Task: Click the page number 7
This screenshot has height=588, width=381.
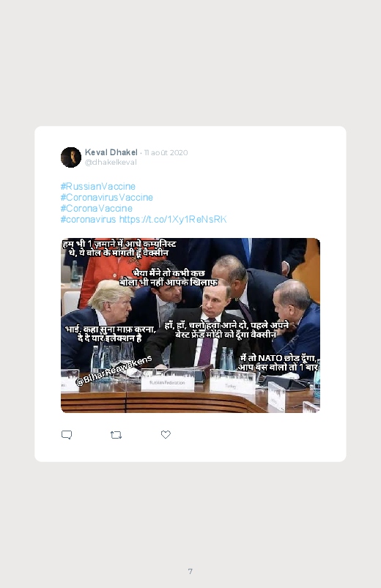Action: [190, 571]
